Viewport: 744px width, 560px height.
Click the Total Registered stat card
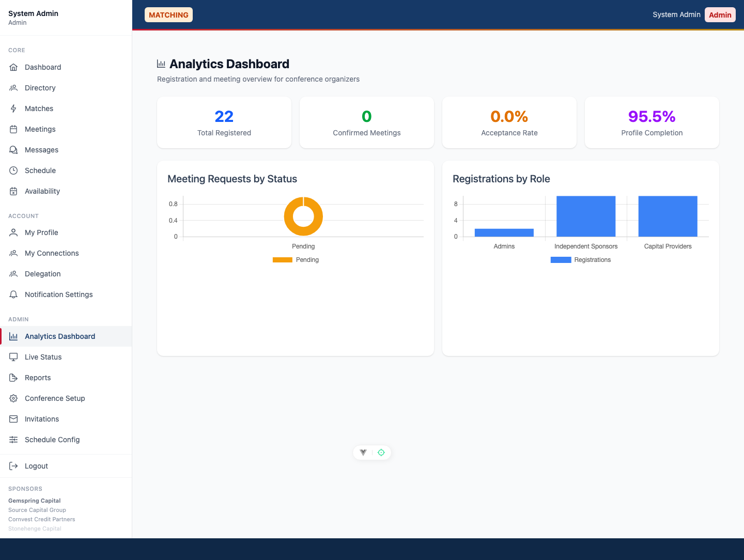click(x=224, y=122)
